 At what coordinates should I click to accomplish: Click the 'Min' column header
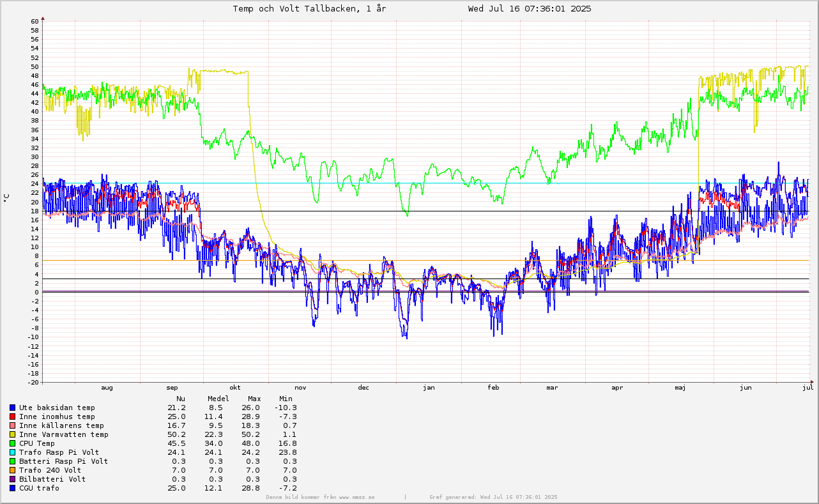coord(286,399)
